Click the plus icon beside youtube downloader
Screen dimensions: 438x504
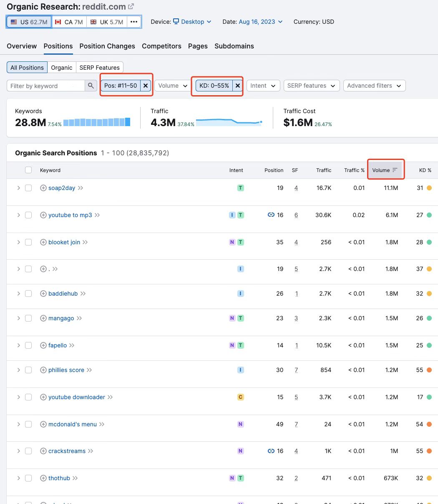tap(43, 397)
